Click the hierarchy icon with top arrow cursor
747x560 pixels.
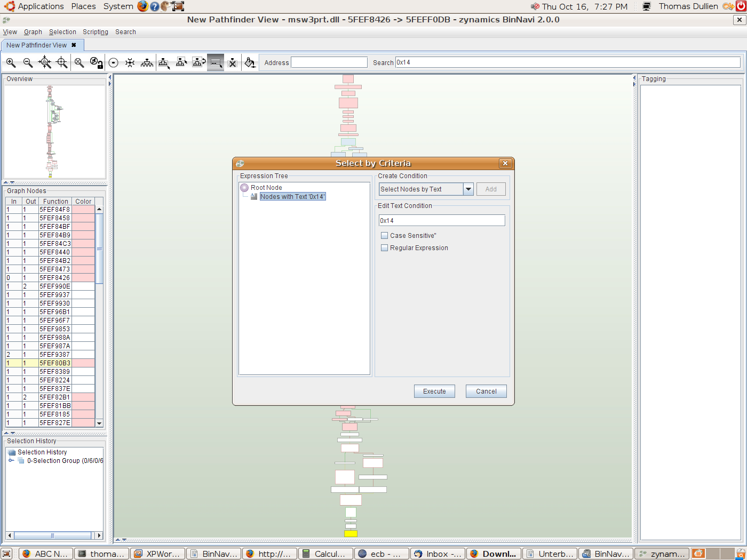click(x=181, y=62)
